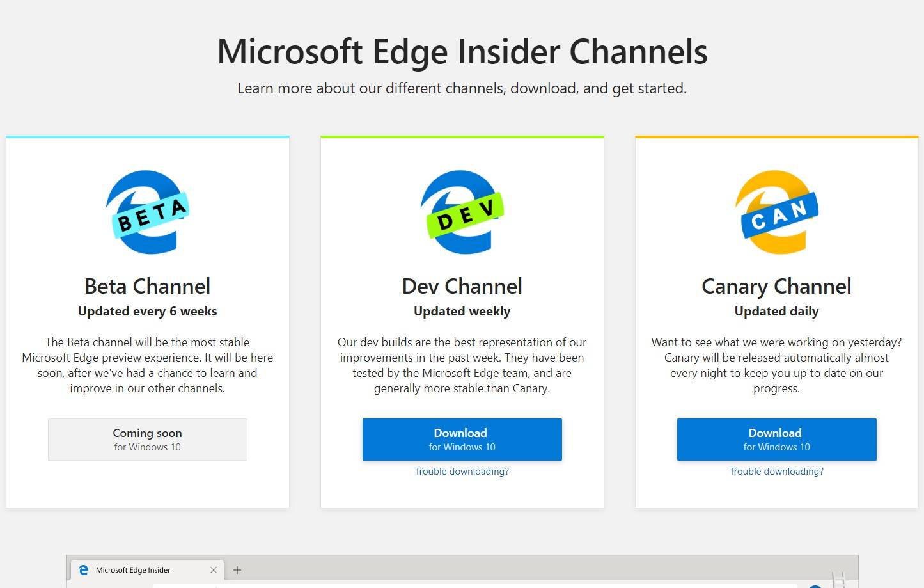Click the Canary channel Edge logo

[x=777, y=212]
